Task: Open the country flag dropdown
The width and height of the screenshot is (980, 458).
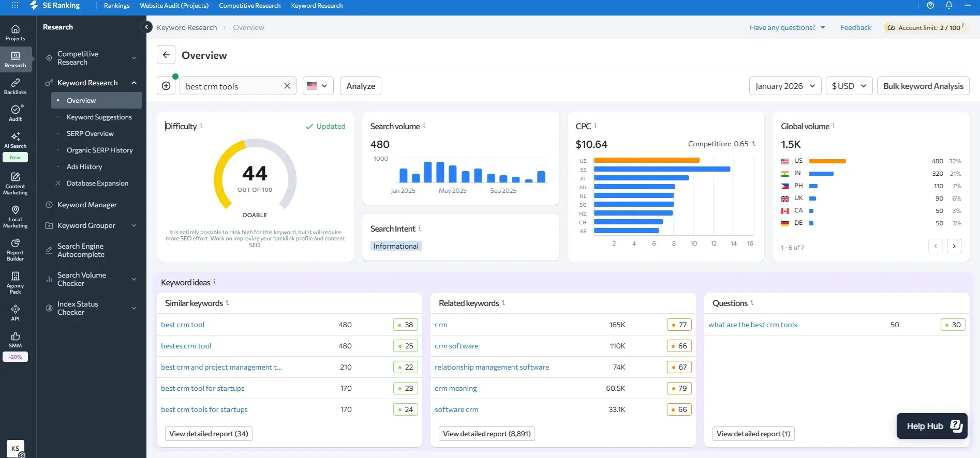Action: (x=318, y=86)
